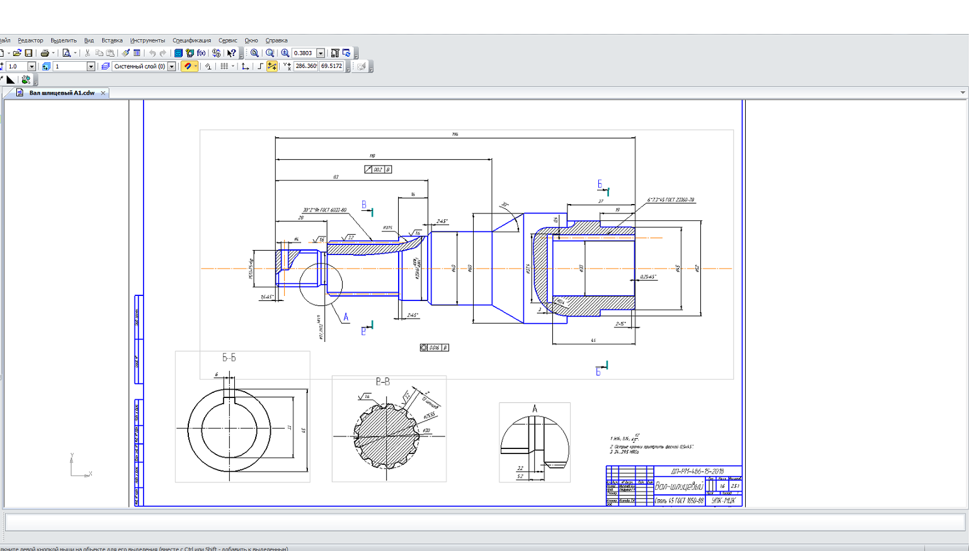Toggle the grid display button
This screenshot has height=551, width=980.
[224, 66]
